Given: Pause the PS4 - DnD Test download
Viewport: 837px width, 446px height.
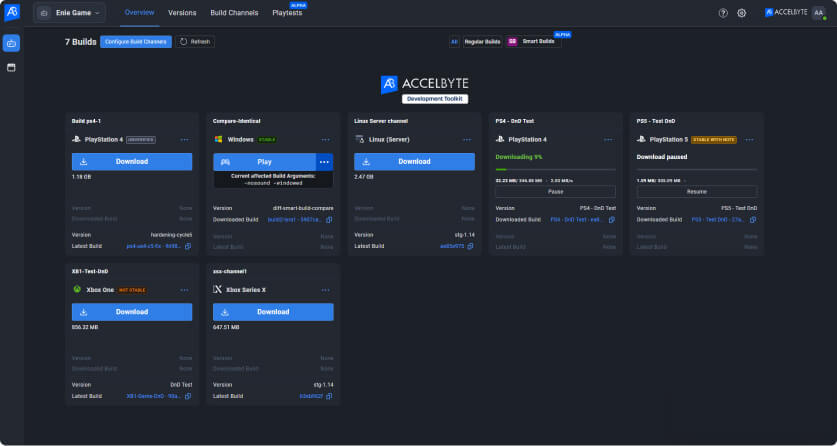Looking at the screenshot, I should [x=555, y=192].
